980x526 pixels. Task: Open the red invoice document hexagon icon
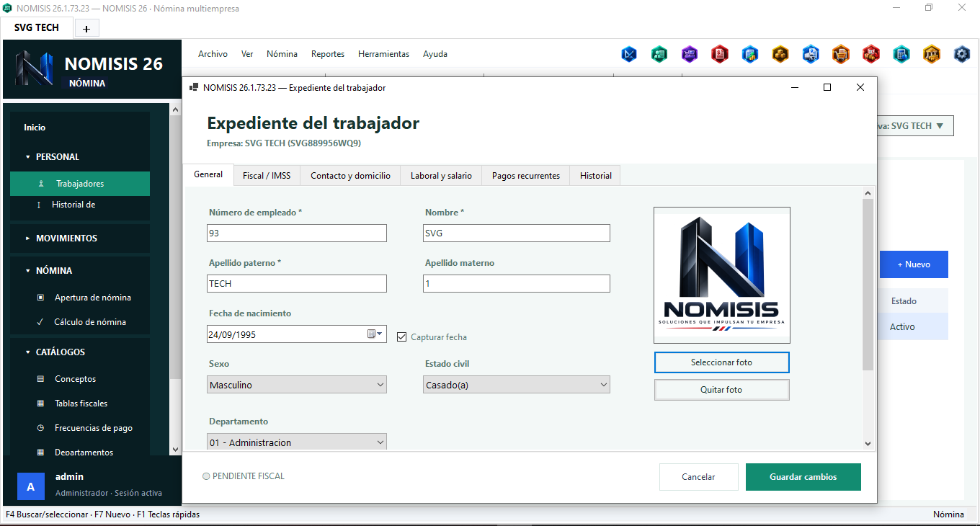[x=720, y=54]
